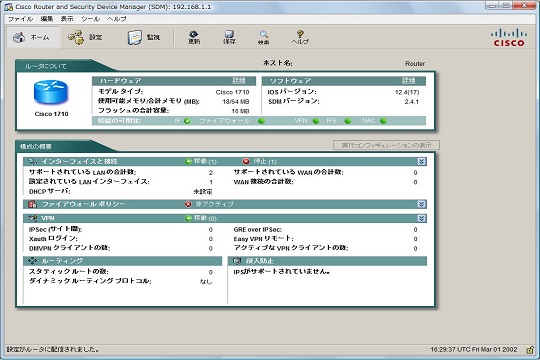The image size is (540, 360).
Task: Click the VPN availability green indicator
Action: click(316, 121)
